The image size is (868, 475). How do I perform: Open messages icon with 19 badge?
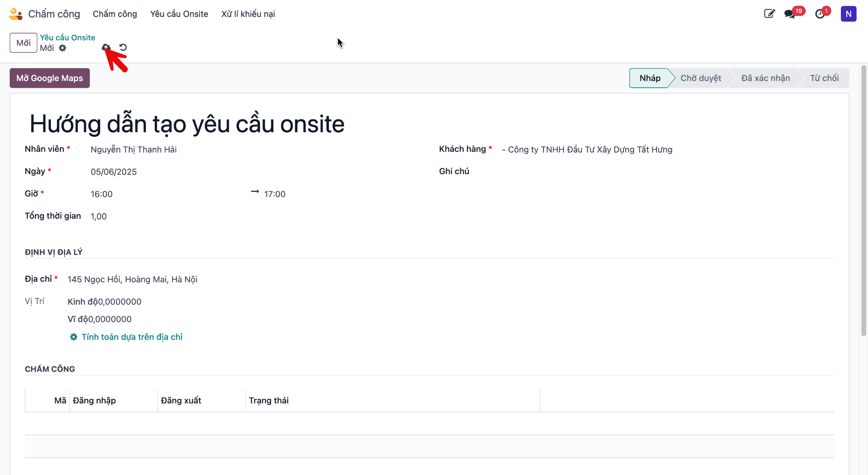pos(790,14)
